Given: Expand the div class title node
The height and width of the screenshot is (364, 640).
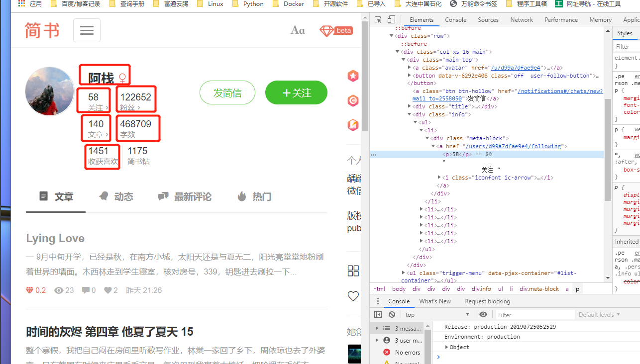Looking at the screenshot, I should click(x=410, y=106).
